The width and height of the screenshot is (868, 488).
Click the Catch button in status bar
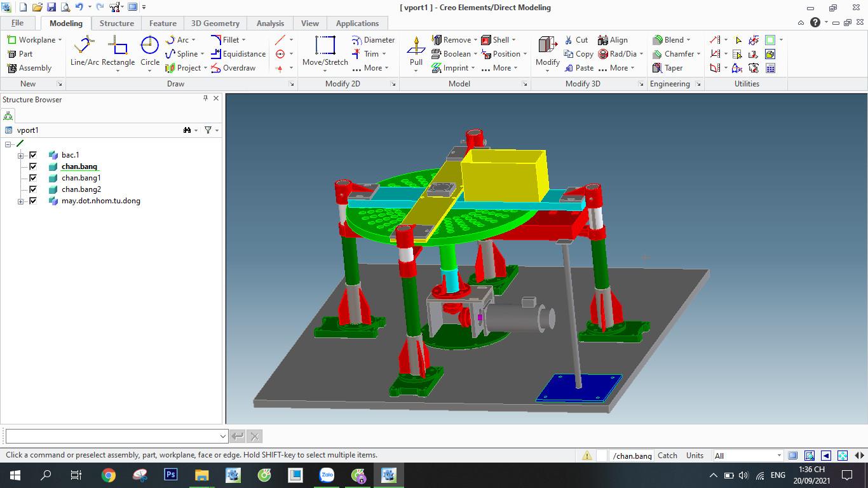tap(667, 456)
